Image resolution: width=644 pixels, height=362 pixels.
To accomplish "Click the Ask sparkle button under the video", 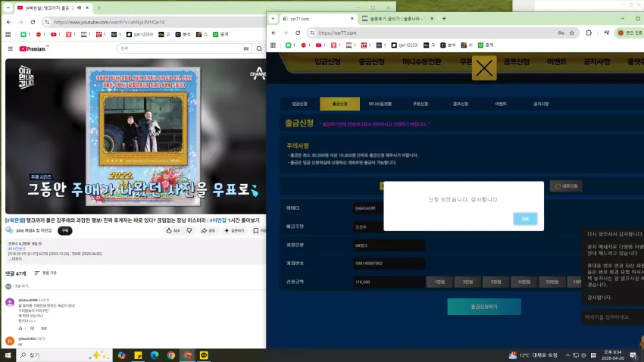I will pos(234,231).
